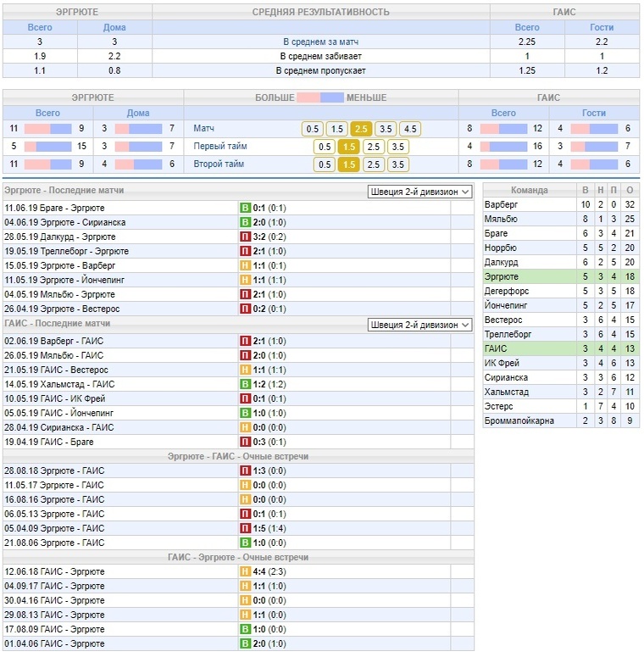Select highlighted 1.5 in Первый тайм row
644x657 pixels.
point(349,147)
